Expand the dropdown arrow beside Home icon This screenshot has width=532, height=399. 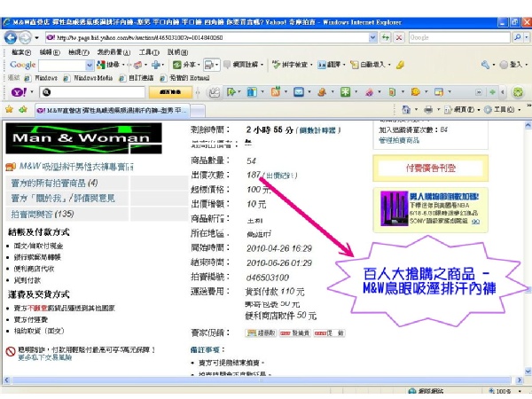coord(417,110)
